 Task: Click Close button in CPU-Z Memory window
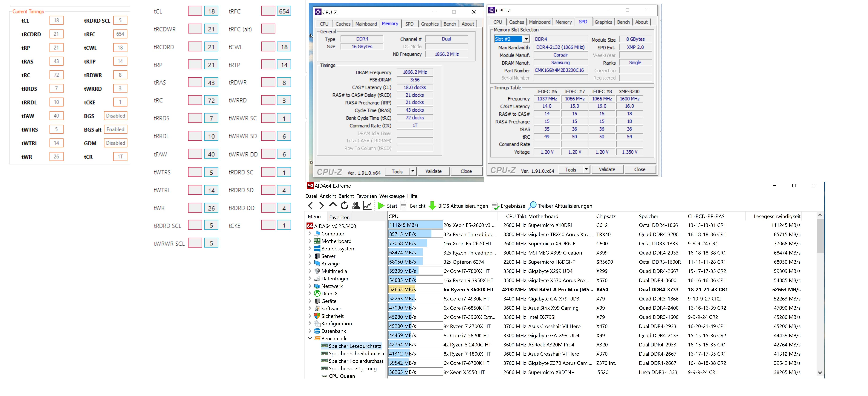point(466,171)
